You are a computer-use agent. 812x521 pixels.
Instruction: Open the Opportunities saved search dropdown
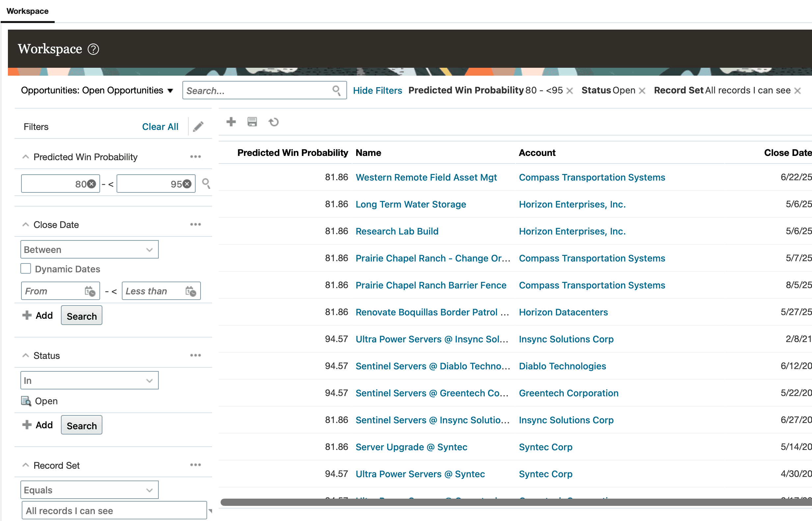(x=170, y=91)
